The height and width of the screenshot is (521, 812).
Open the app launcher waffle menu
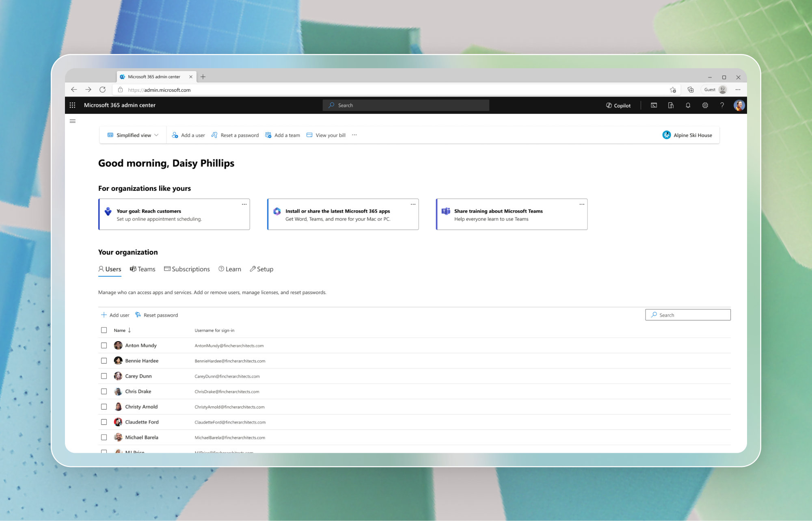(x=73, y=105)
